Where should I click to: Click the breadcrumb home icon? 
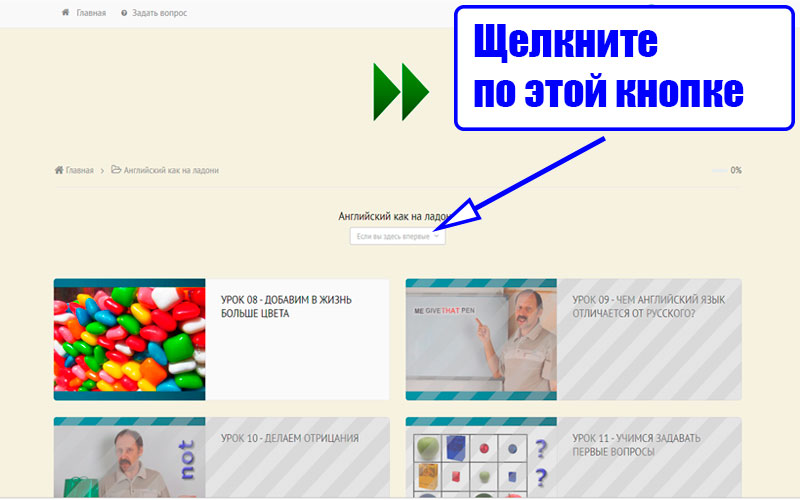pyautogui.click(x=59, y=170)
